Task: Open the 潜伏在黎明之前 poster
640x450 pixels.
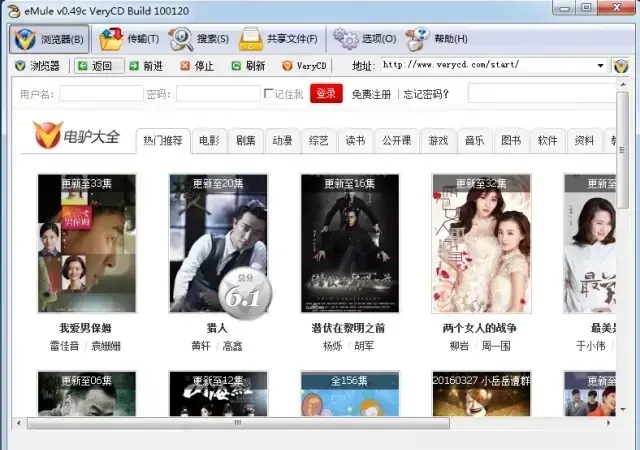Action: pyautogui.click(x=350, y=243)
